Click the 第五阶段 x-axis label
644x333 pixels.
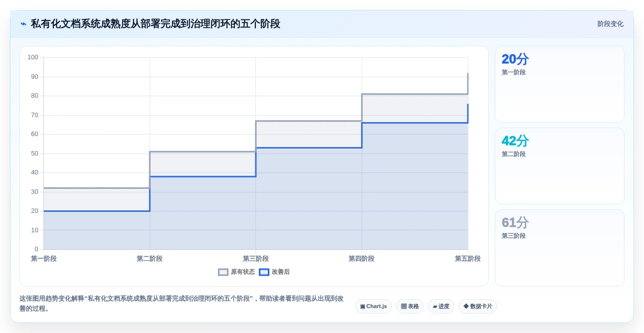(468, 259)
